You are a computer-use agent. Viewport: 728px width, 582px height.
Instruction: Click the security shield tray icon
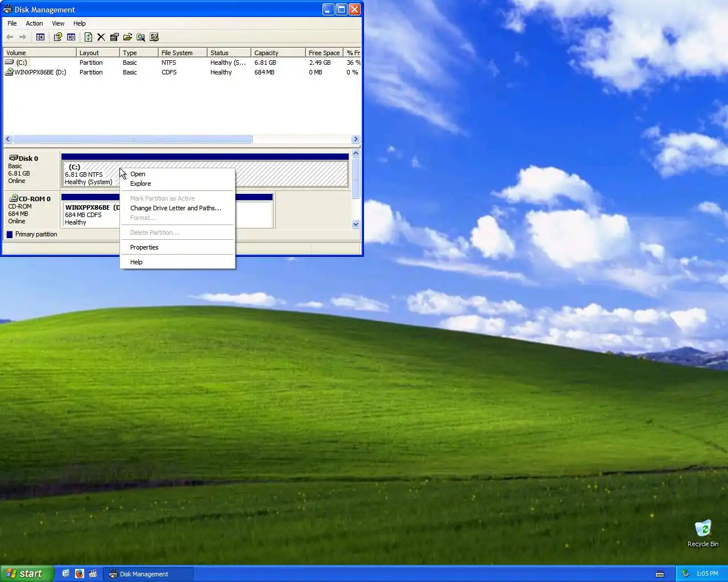(x=685, y=573)
